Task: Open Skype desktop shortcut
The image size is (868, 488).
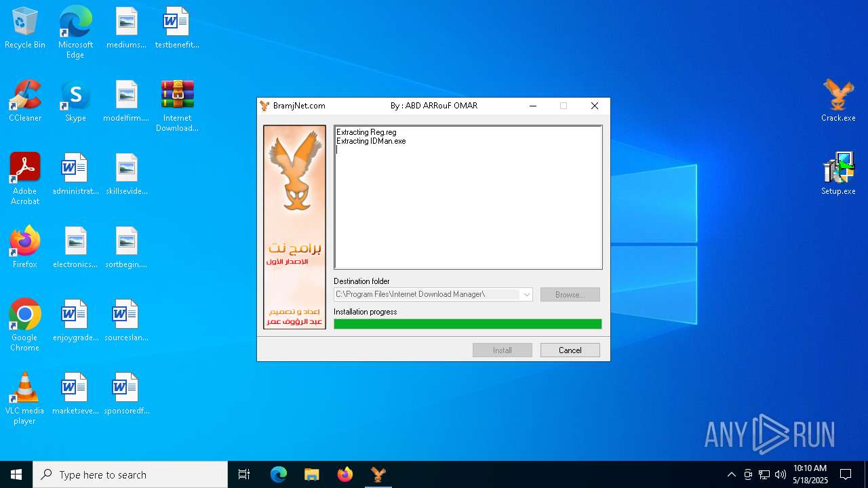Action: (x=75, y=102)
